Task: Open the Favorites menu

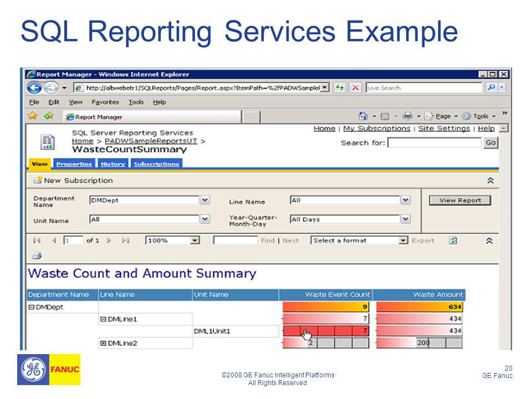Action: pyautogui.click(x=105, y=102)
